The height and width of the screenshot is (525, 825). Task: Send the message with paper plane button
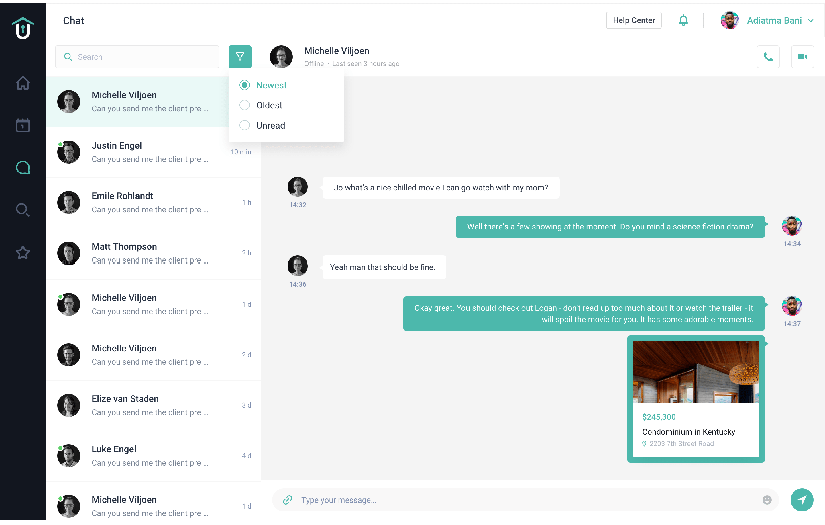click(x=802, y=500)
